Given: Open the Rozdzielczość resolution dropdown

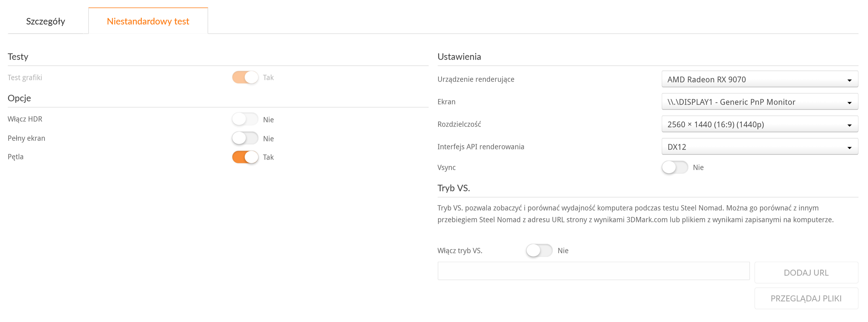Looking at the screenshot, I should (x=760, y=124).
